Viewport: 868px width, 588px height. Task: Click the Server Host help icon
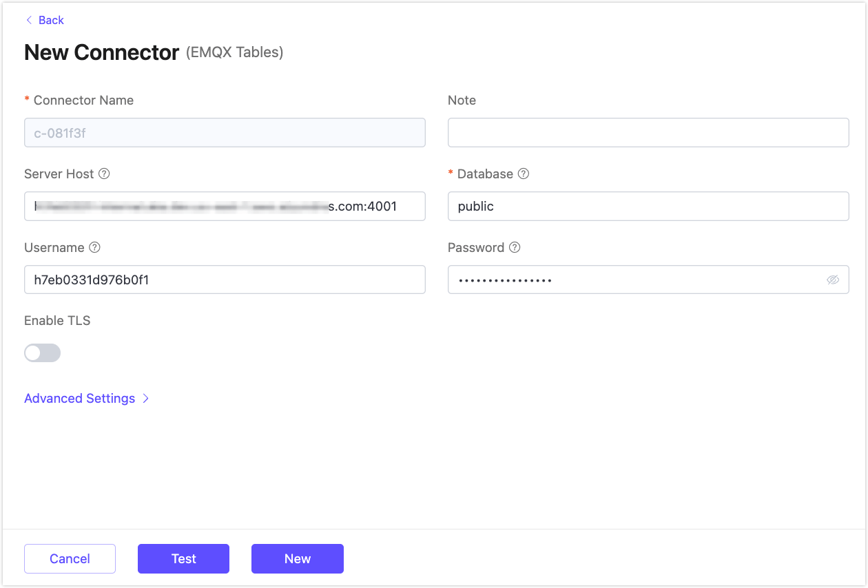coord(104,174)
